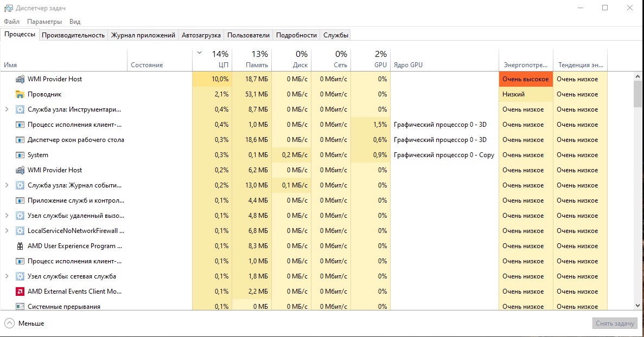This screenshot has width=644, height=337.
Task: Collapse the view using the Меньше arrow
Action: point(9,323)
